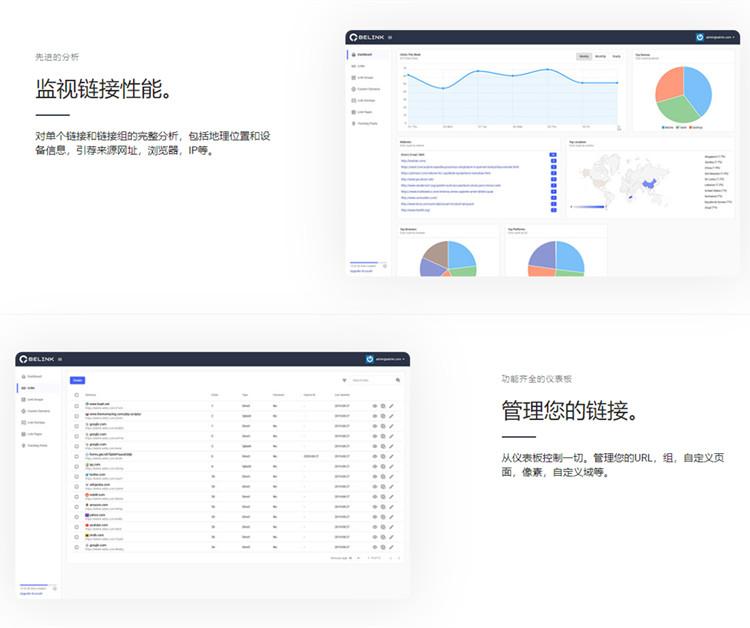The height and width of the screenshot is (628, 750).
Task: Click the filter icon next to the table search field
Action: [345, 380]
